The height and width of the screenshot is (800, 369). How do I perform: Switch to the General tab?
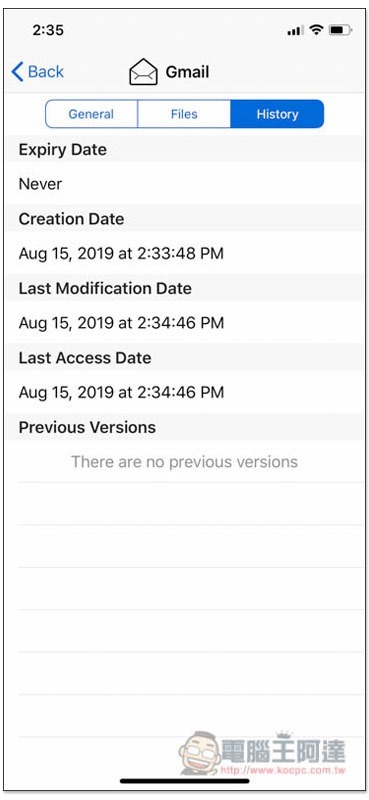point(91,114)
